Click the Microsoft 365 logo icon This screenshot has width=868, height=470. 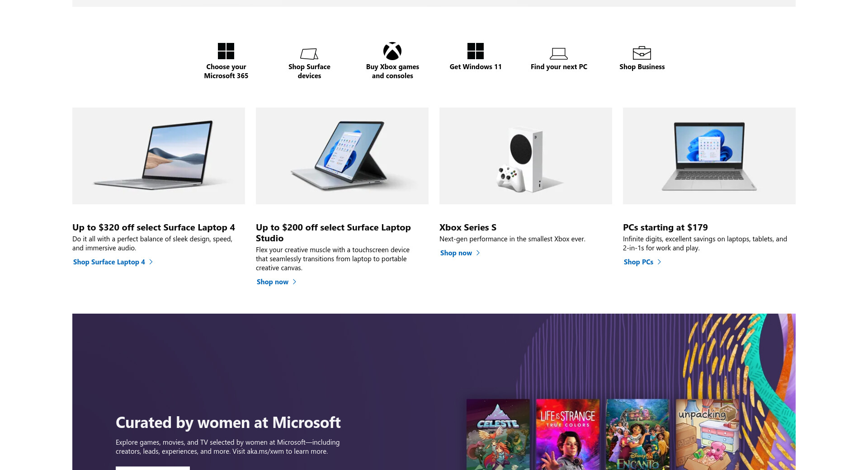226,51
